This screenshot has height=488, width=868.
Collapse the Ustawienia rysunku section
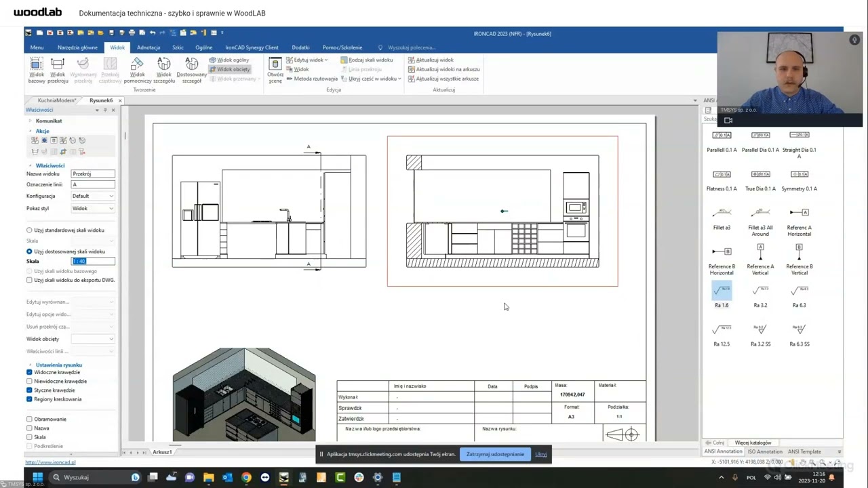click(x=30, y=365)
